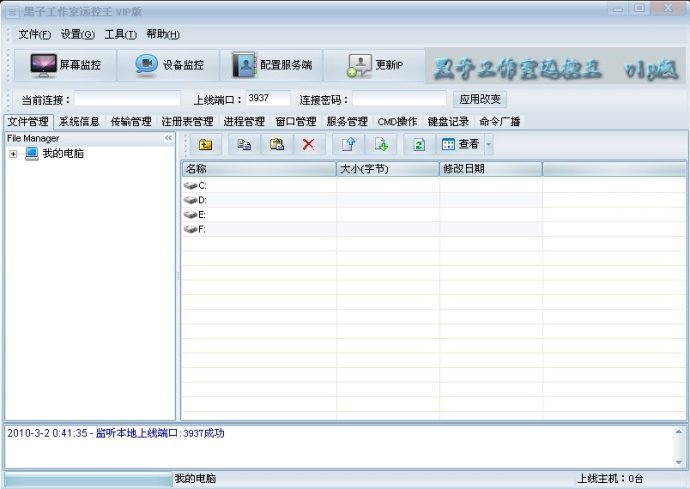690x489 pixels.
Task: Click the copy files icon
Action: [244, 144]
